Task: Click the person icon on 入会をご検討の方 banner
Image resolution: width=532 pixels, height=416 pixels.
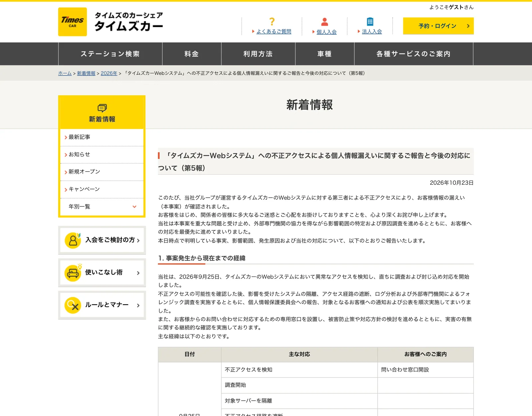Action: coord(73,240)
